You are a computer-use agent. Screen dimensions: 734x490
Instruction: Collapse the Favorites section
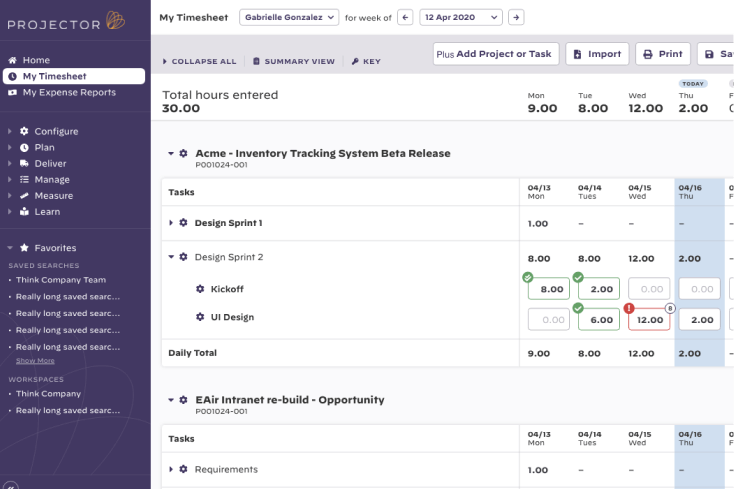10,248
